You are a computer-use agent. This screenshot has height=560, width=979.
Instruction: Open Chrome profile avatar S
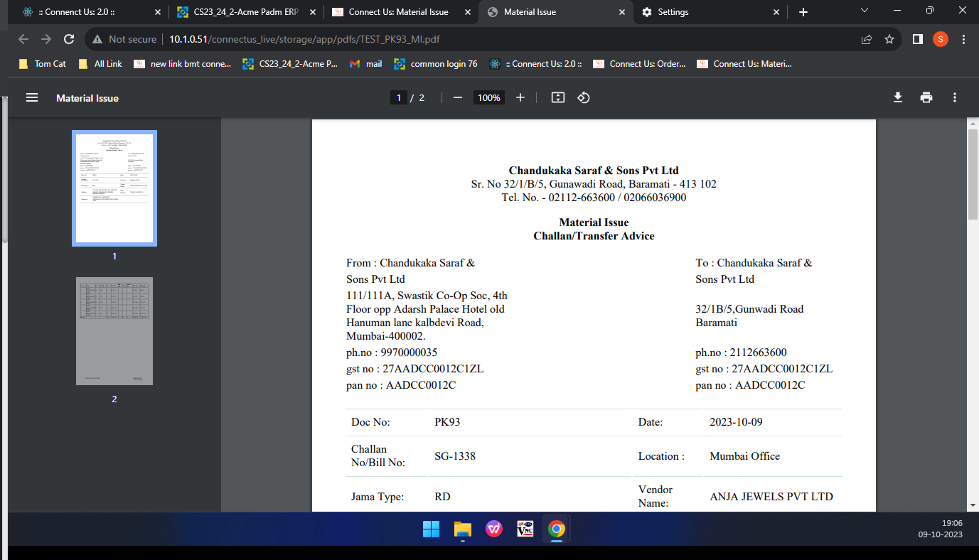click(x=941, y=39)
